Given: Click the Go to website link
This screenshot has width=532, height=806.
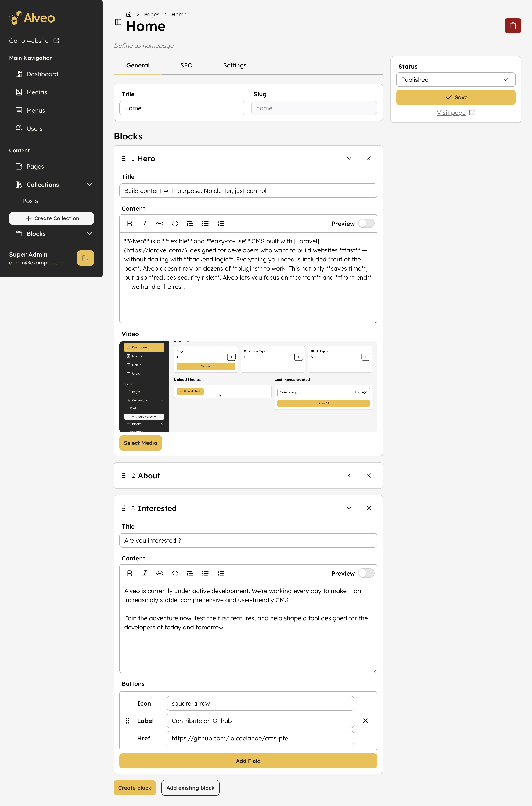Looking at the screenshot, I should point(34,41).
